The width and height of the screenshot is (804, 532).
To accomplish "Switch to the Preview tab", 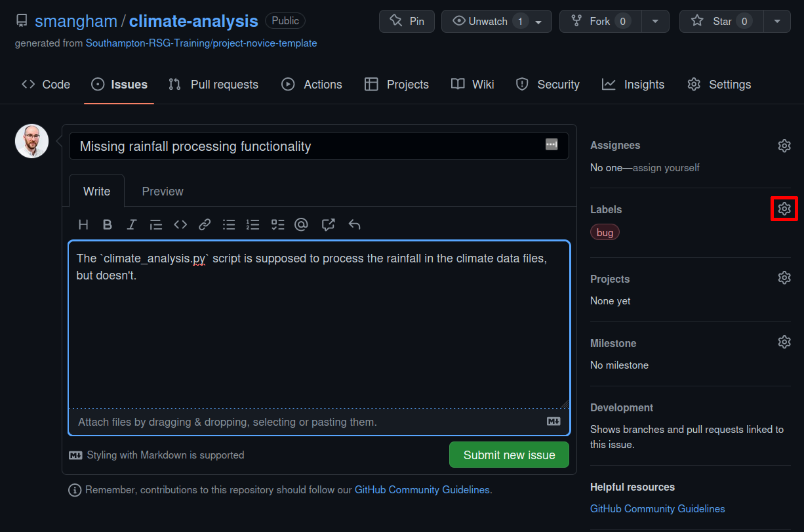I will point(163,192).
